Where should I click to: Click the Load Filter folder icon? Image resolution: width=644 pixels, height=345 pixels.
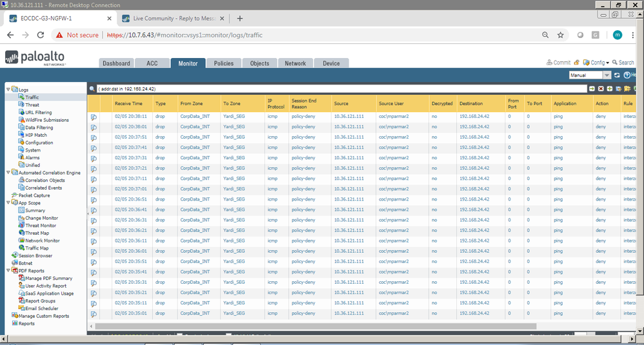[627, 88]
